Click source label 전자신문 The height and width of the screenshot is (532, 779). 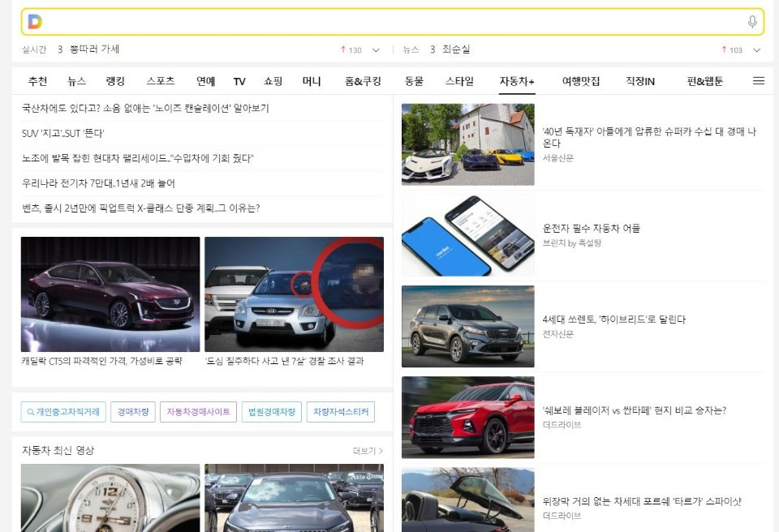click(x=558, y=334)
